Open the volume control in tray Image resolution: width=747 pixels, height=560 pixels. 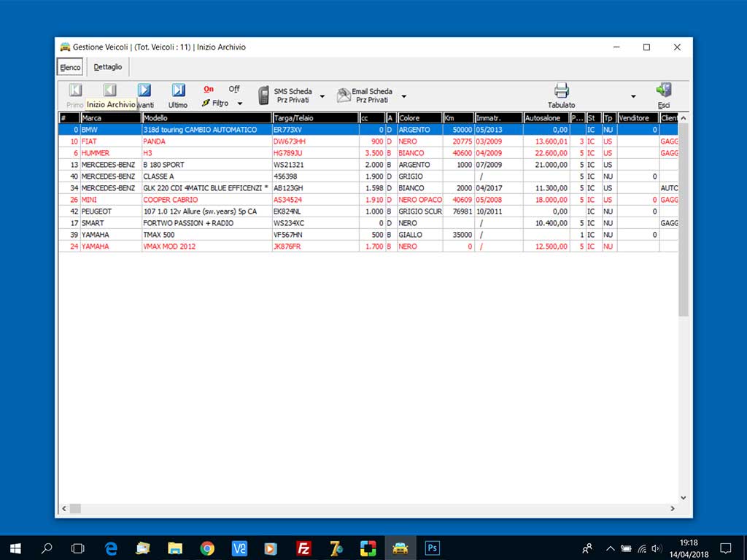point(657,548)
